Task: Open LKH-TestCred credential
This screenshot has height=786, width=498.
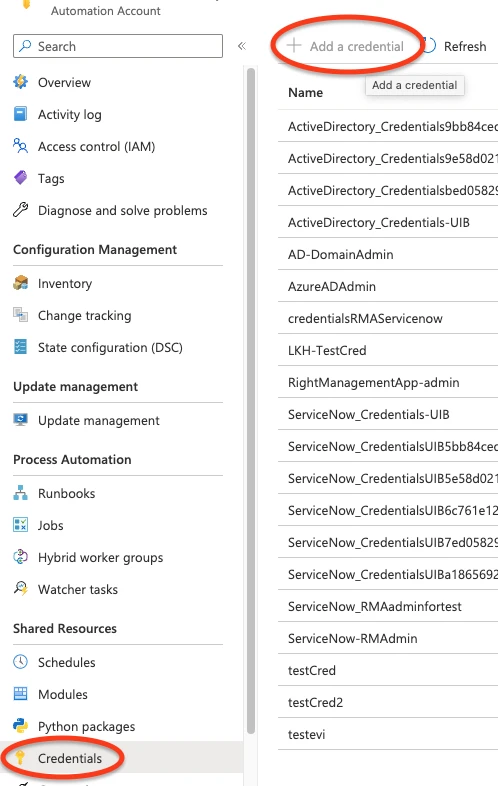Action: tap(388, 350)
